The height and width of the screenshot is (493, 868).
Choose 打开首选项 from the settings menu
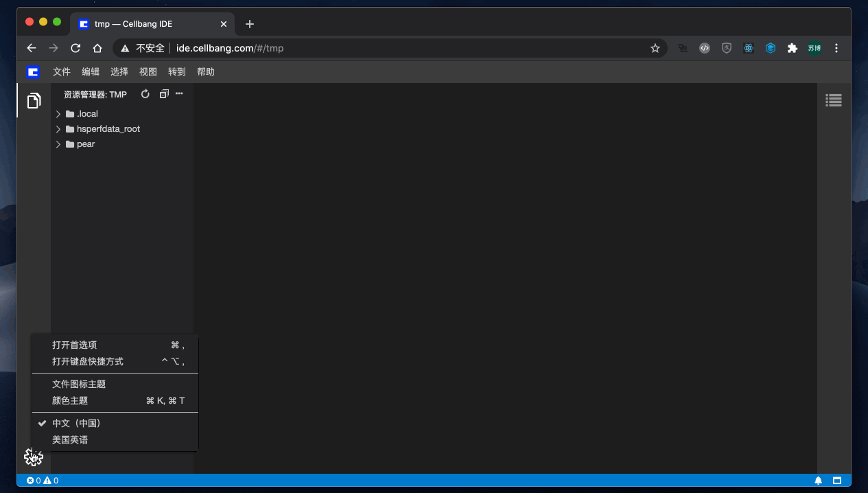(115, 345)
